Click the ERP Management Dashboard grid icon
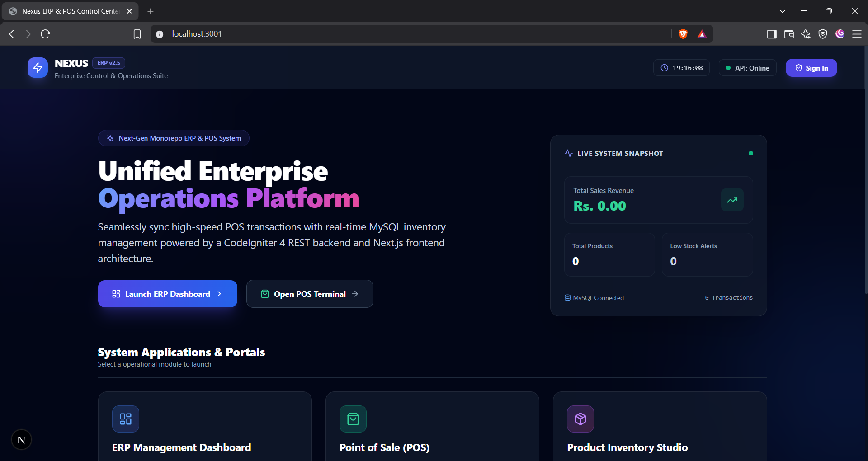This screenshot has height=461, width=868. click(126, 419)
